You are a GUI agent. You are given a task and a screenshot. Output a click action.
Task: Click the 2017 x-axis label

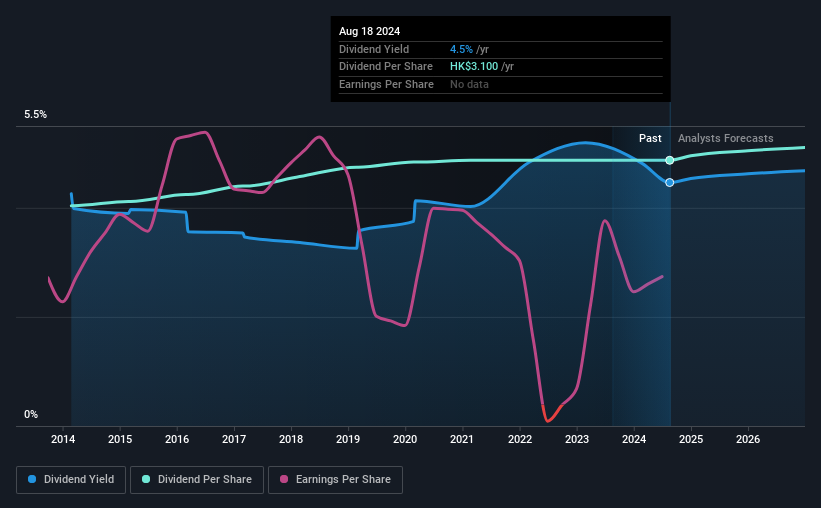234,439
